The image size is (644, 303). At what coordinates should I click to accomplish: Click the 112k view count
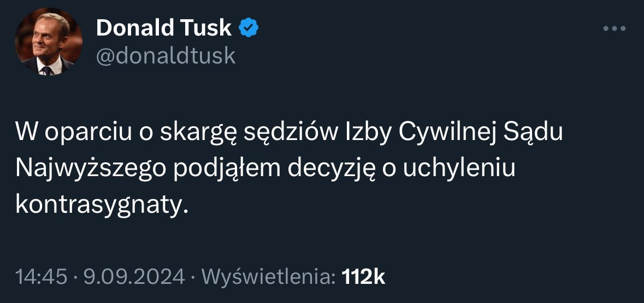click(x=363, y=277)
